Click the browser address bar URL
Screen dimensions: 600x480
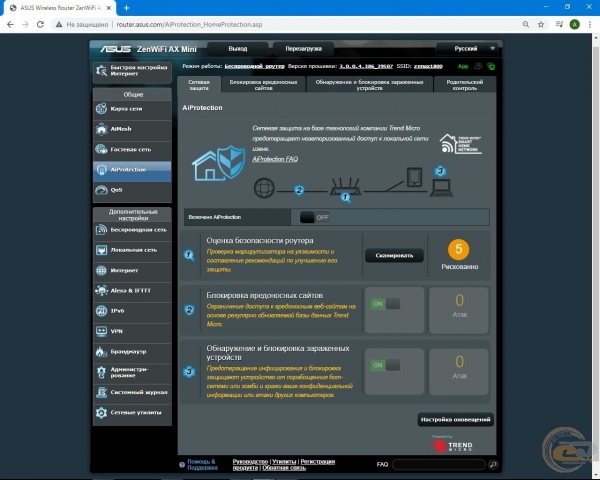(189, 24)
